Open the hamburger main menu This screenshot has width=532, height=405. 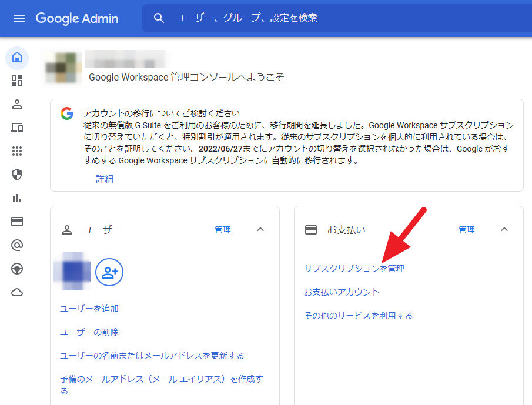pos(19,18)
